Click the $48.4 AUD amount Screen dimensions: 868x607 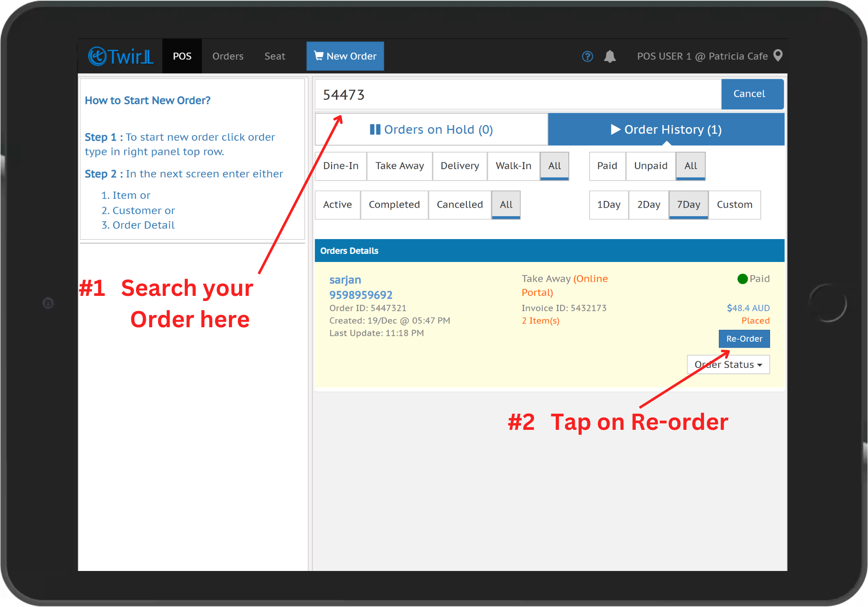[748, 308]
